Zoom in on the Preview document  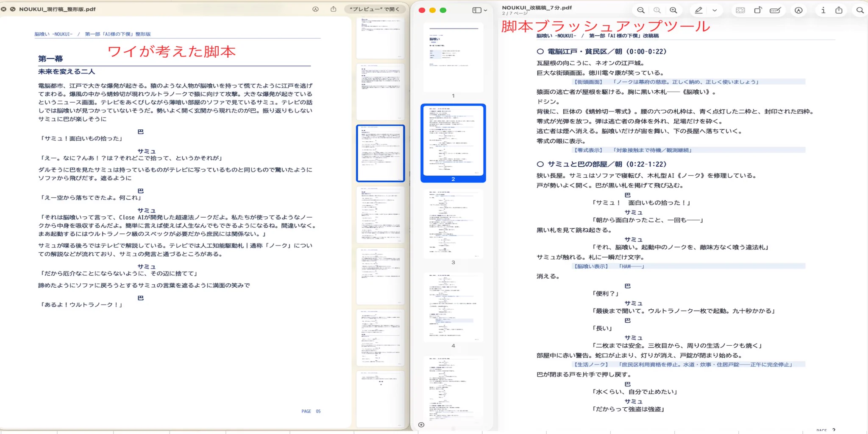point(673,10)
